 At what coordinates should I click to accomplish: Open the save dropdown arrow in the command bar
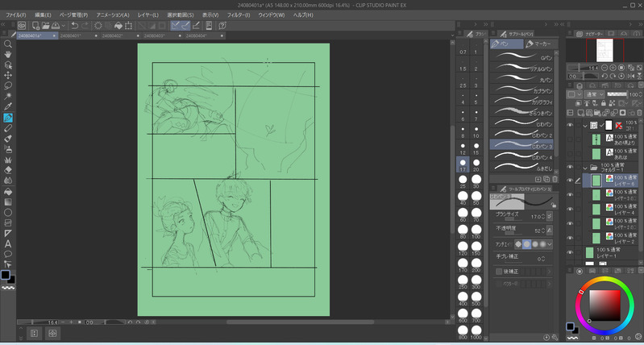coord(63,26)
